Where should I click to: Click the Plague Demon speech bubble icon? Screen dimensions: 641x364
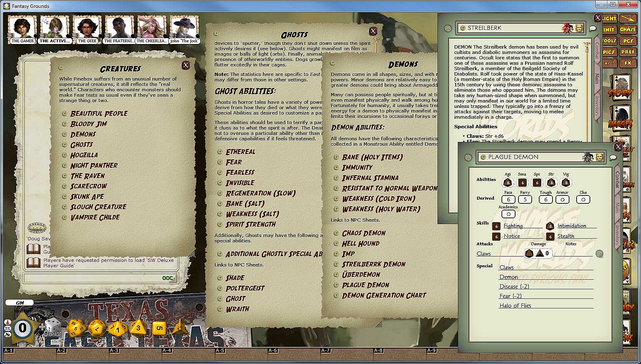pos(613,158)
